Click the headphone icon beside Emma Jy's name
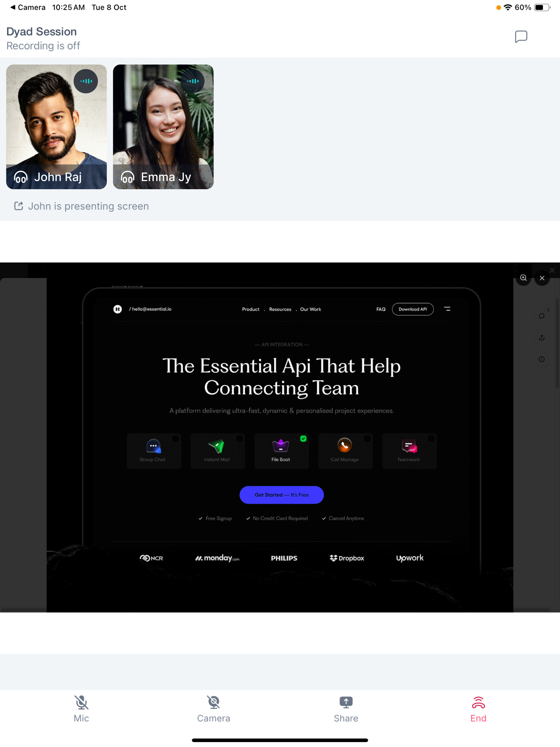This screenshot has height=747, width=560. coord(127,177)
